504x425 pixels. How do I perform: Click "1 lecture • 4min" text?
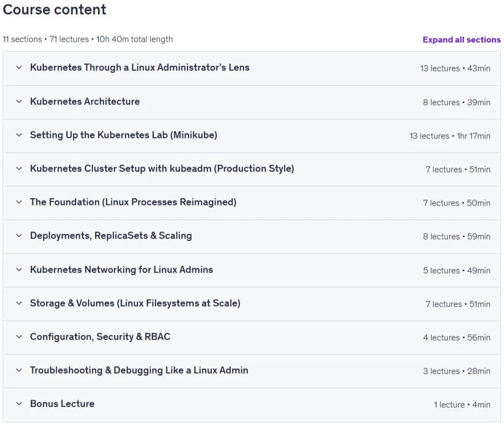(x=462, y=405)
